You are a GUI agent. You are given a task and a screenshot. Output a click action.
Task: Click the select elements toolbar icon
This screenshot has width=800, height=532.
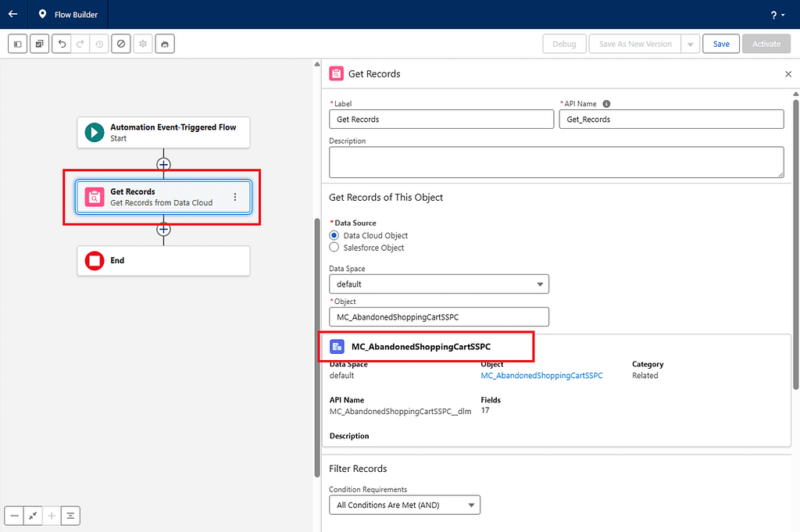(x=39, y=44)
